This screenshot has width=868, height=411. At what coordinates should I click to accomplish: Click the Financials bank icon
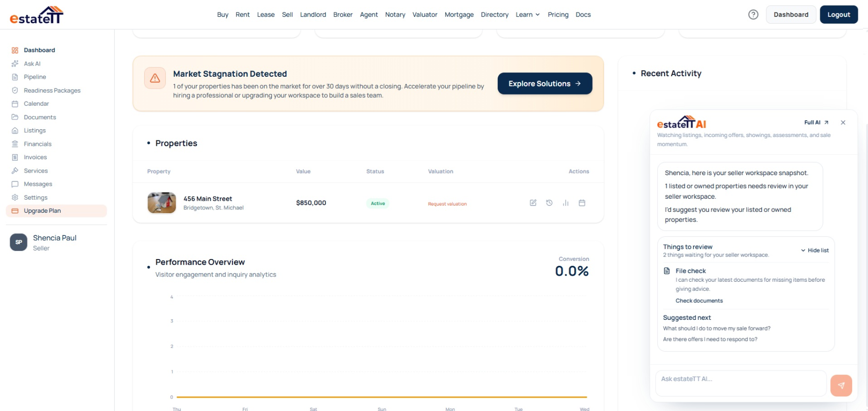click(15, 144)
